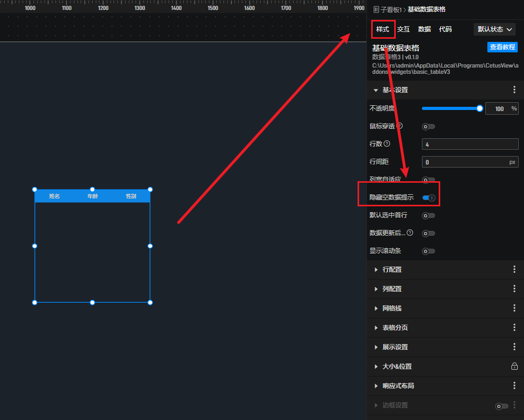Enable the 显示滚动条 switch
Image resolution: width=524 pixels, height=420 pixels.
429,251
